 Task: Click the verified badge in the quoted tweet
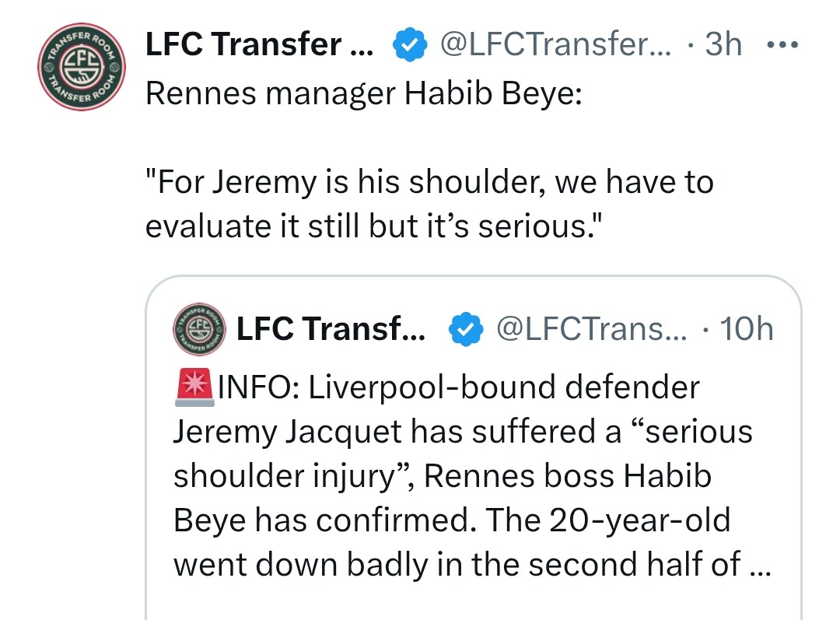[464, 330]
